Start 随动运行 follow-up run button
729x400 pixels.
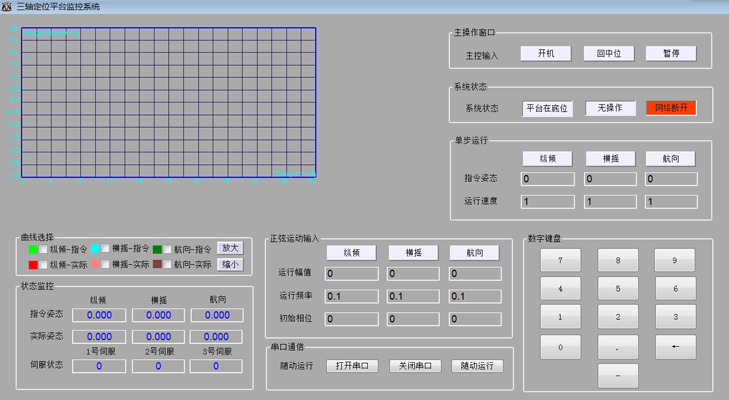click(476, 366)
